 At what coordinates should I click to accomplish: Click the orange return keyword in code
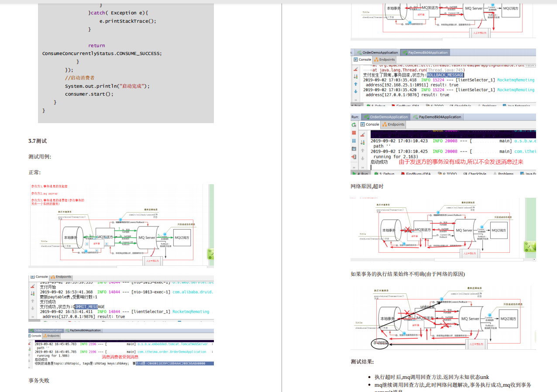(x=96, y=45)
